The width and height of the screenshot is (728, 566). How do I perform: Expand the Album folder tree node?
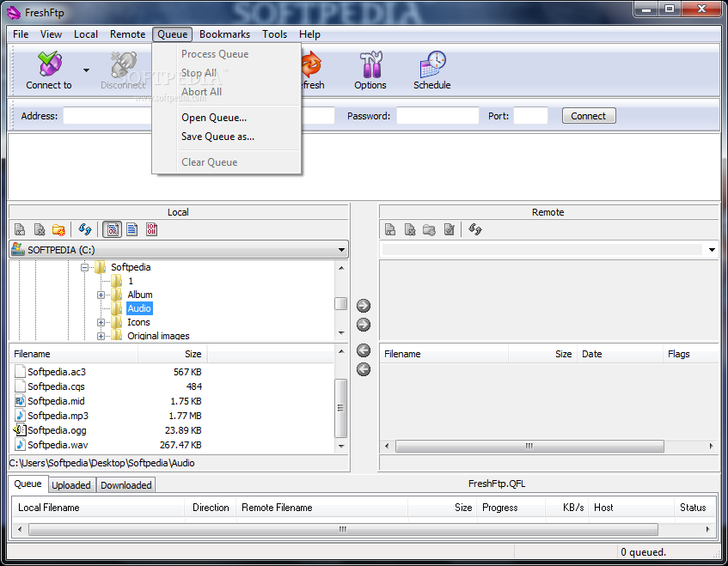click(x=101, y=295)
